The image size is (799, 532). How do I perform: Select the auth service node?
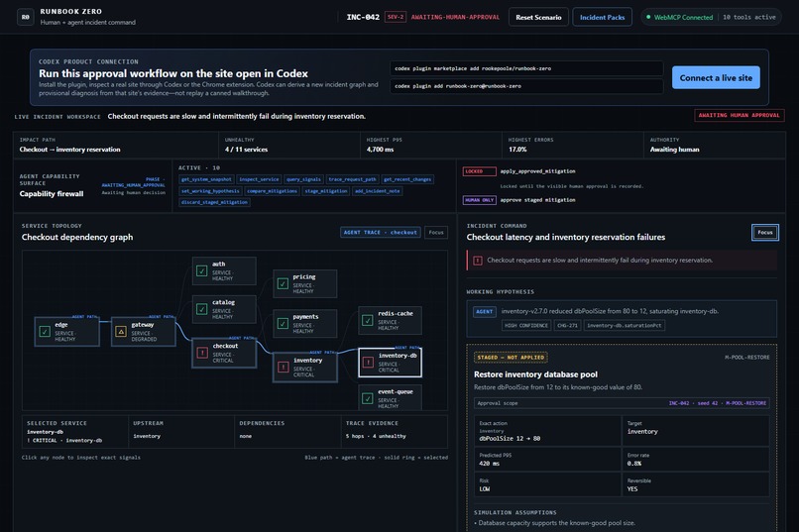click(224, 270)
